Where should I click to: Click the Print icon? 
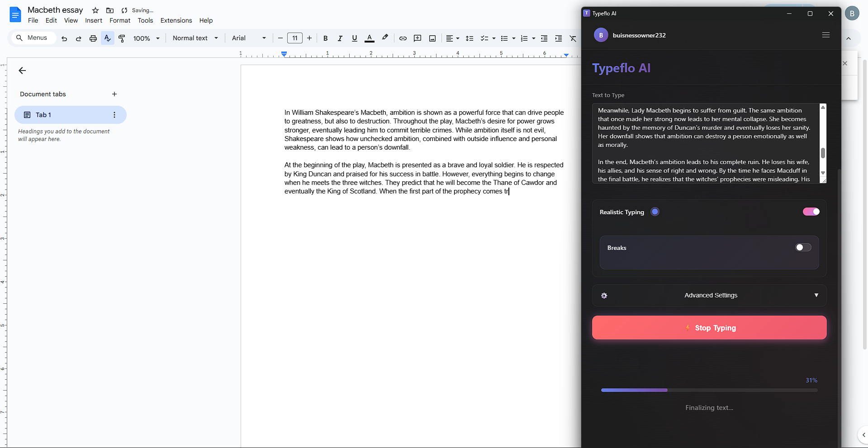pyautogui.click(x=93, y=38)
